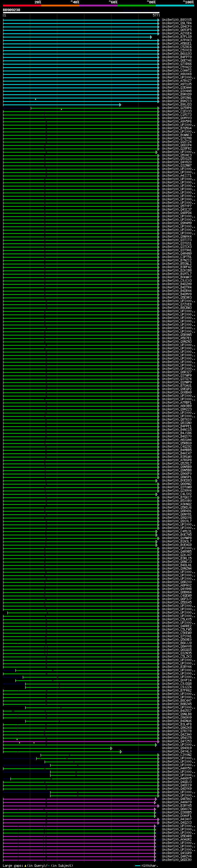Select hit UniRef100_Q94CF0
197x868 pixels.
177,26
